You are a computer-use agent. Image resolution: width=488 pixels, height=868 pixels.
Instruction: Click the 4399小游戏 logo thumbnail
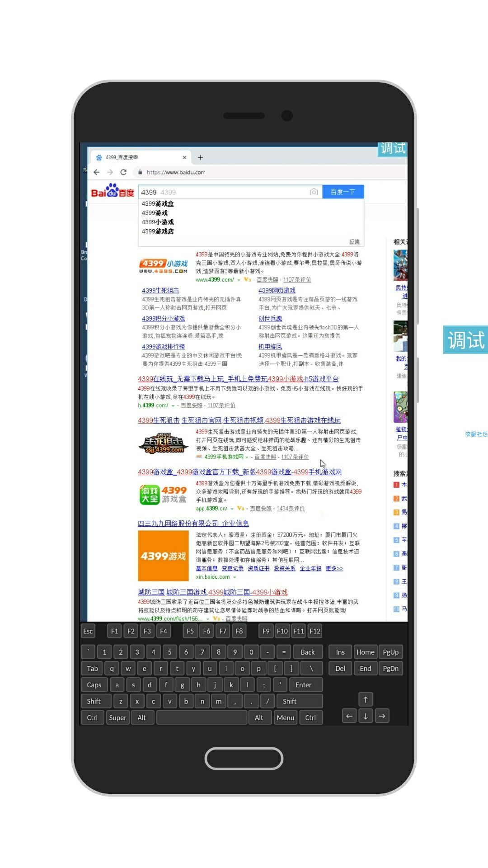click(164, 266)
